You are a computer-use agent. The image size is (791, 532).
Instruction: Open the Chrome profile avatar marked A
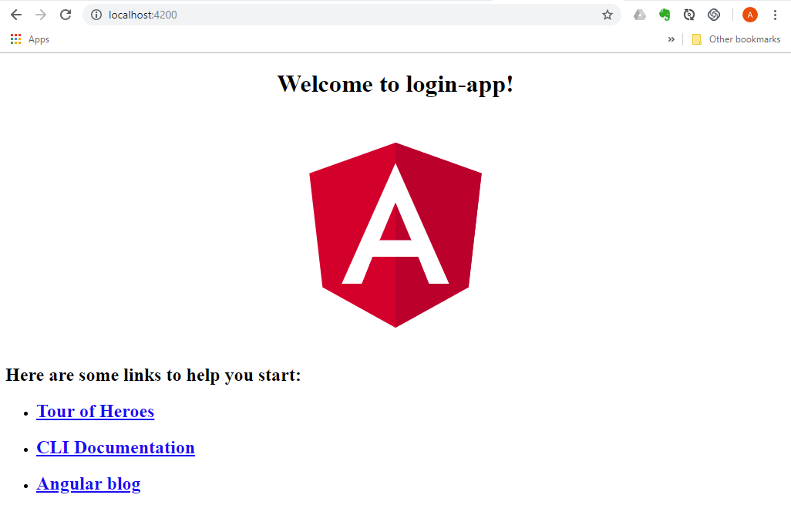[x=749, y=14]
